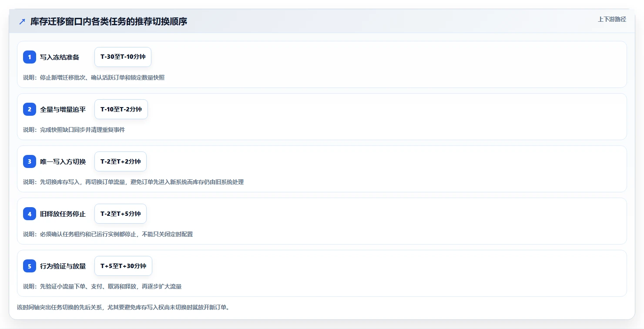Select the T+5至T+30分钟 time chip
This screenshot has height=329, width=644.
click(123, 266)
